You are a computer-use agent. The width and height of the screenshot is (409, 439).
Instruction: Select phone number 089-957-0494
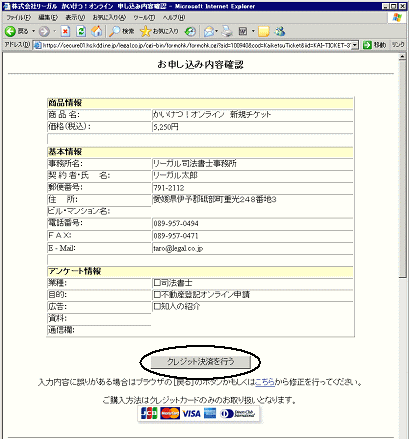[176, 223]
